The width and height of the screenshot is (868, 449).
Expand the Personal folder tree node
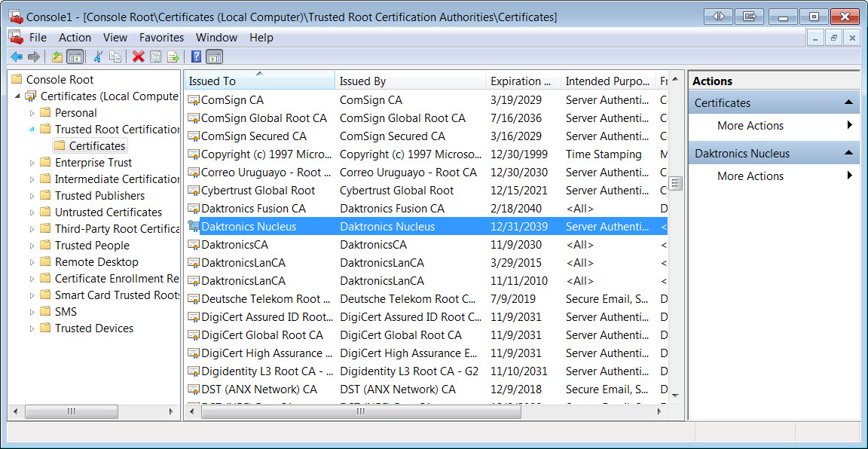click(32, 113)
